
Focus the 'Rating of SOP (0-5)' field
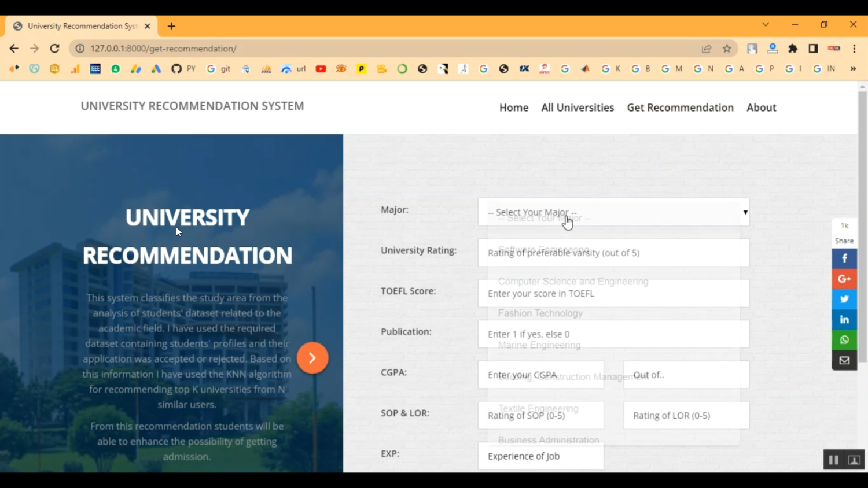pyautogui.click(x=541, y=415)
